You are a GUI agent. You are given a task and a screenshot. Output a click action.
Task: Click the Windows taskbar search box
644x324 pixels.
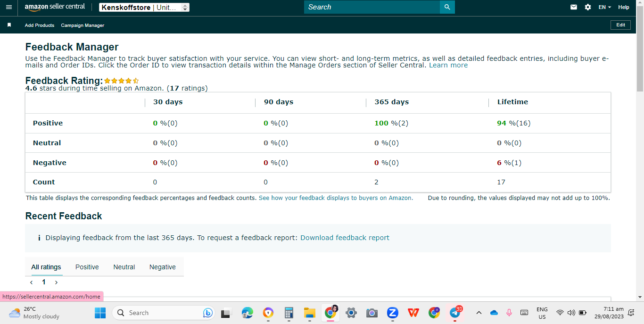click(163, 313)
